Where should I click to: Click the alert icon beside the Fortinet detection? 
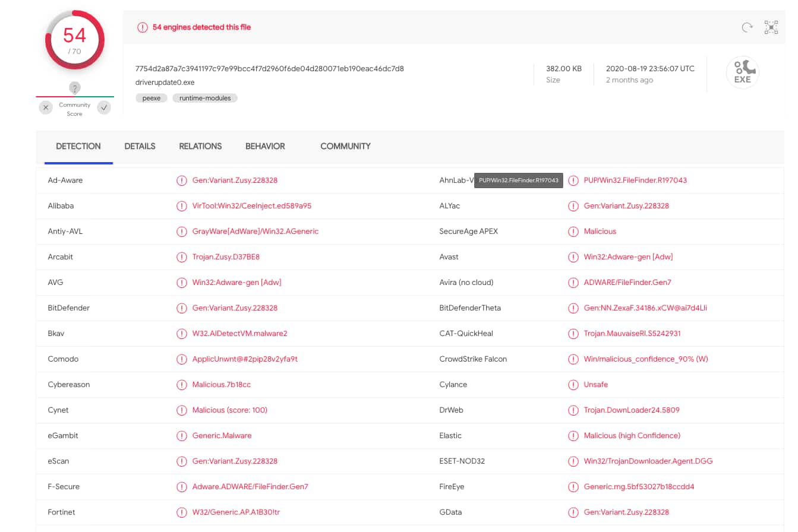point(182,512)
